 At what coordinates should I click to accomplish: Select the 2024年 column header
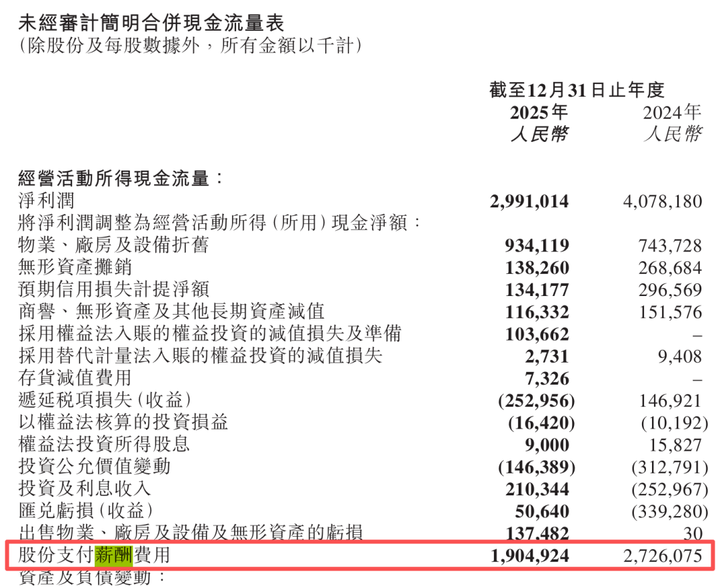(672, 112)
